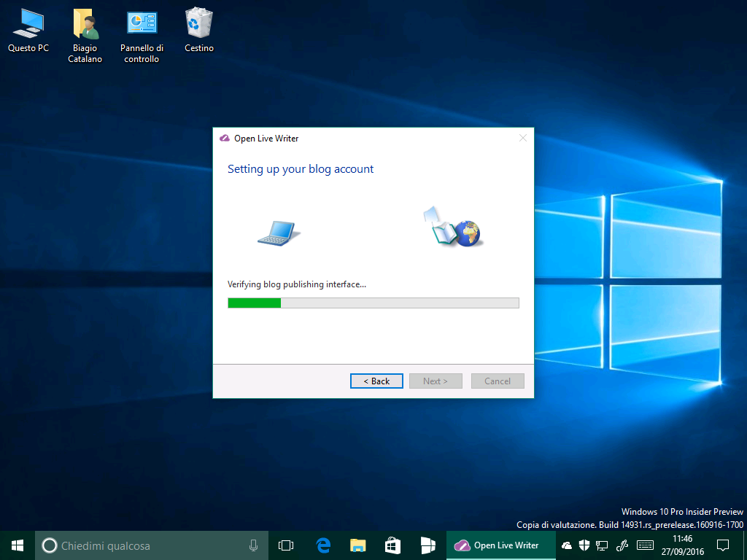
Task: Click the Next button in the dialog
Action: point(436,381)
